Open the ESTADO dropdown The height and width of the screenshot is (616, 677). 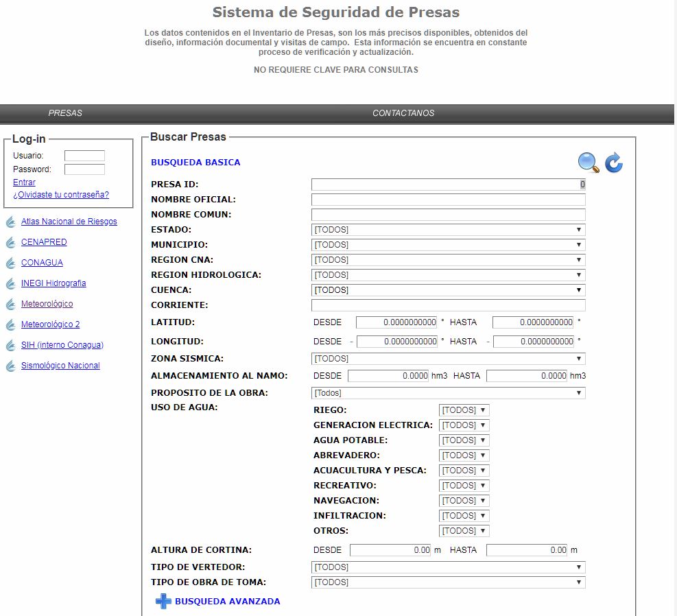tap(580, 229)
